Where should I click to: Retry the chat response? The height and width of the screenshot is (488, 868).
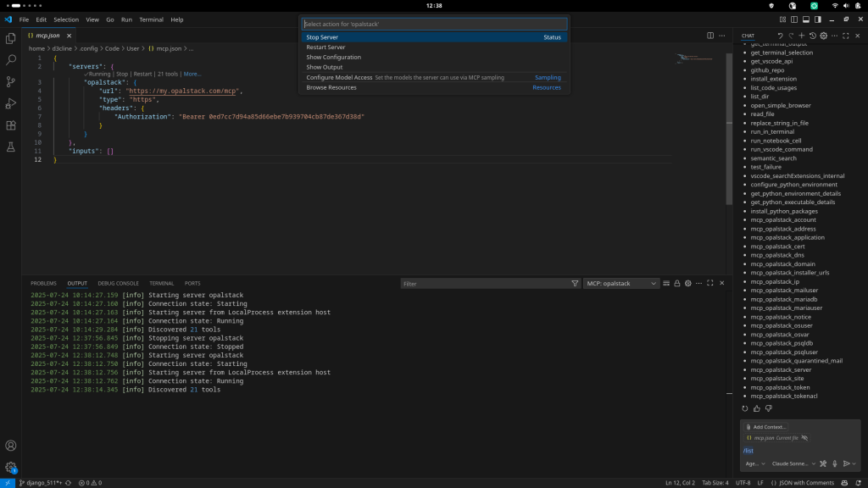click(745, 408)
